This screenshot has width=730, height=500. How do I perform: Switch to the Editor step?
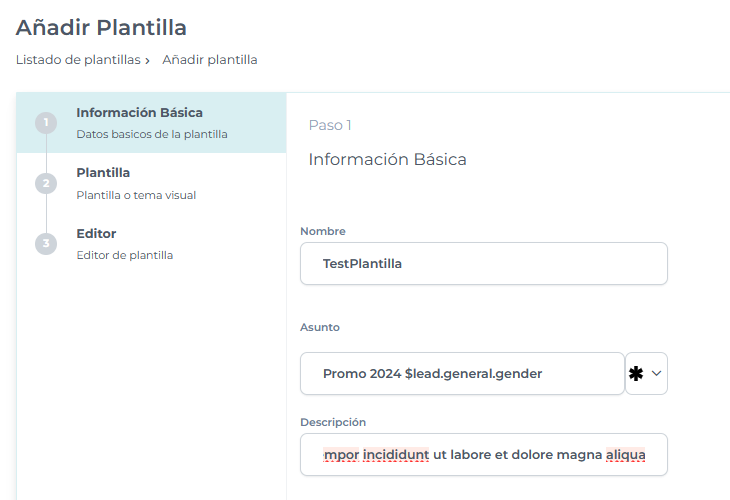point(96,233)
